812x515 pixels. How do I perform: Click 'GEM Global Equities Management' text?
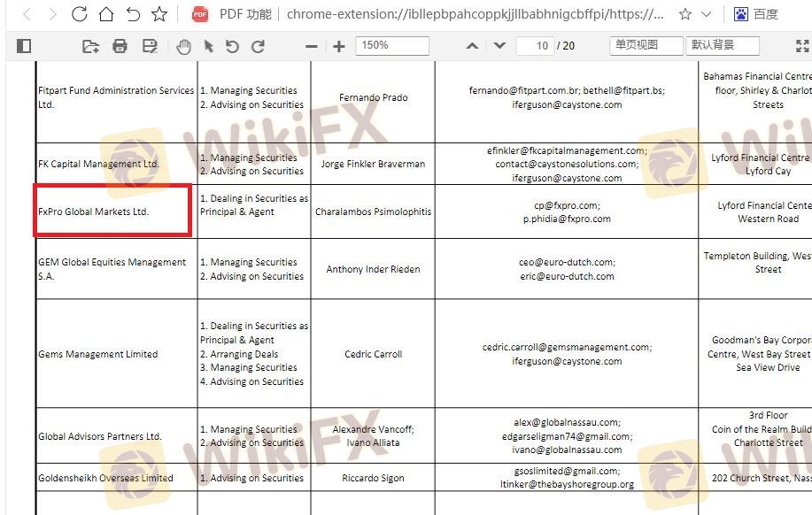[x=112, y=263]
